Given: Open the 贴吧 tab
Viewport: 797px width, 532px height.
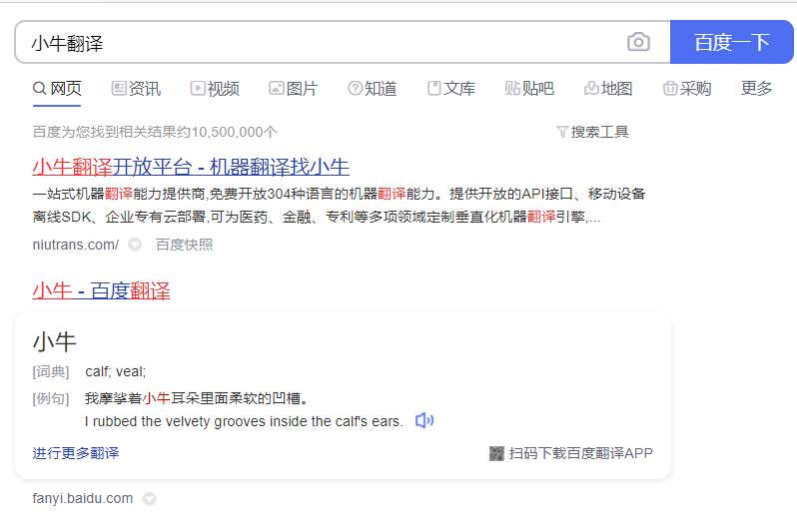Looking at the screenshot, I should point(529,89).
